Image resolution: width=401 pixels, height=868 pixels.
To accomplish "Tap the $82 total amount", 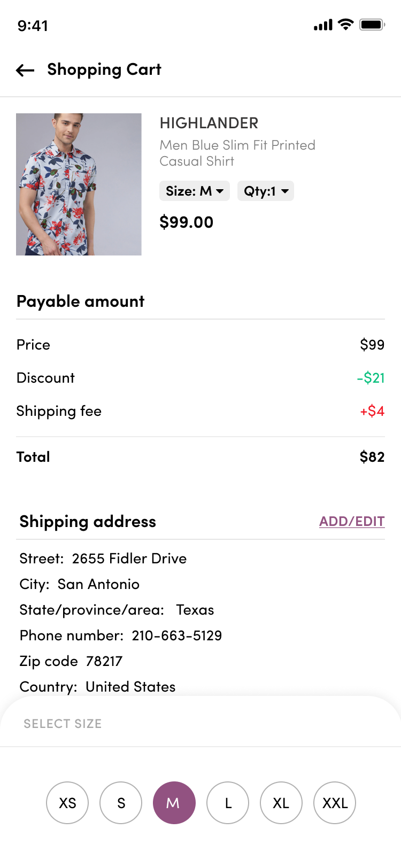I will [x=372, y=457].
